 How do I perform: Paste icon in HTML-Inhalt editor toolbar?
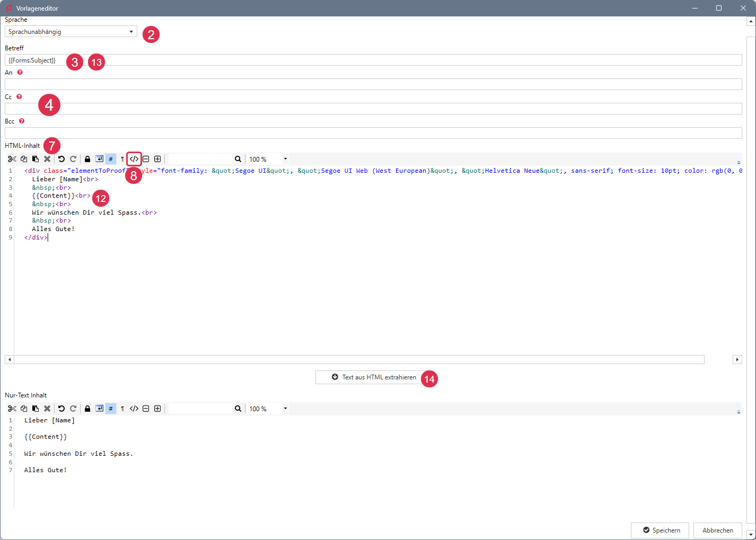click(36, 159)
